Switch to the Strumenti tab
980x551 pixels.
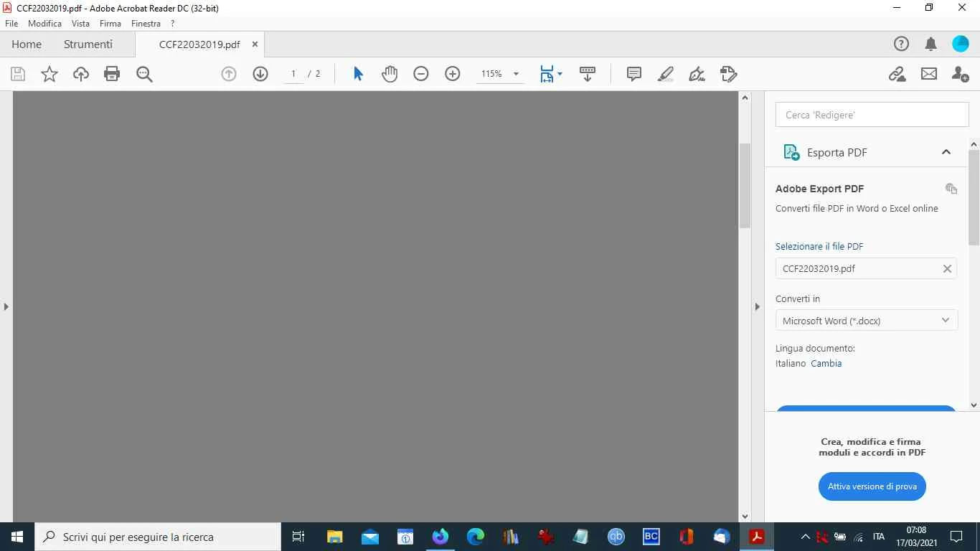88,44
